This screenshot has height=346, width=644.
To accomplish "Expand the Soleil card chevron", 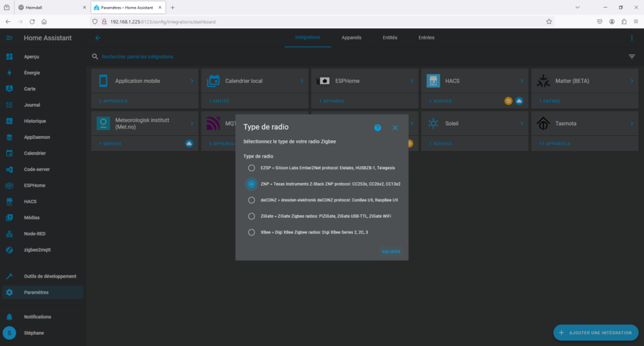I will pyautogui.click(x=522, y=123).
